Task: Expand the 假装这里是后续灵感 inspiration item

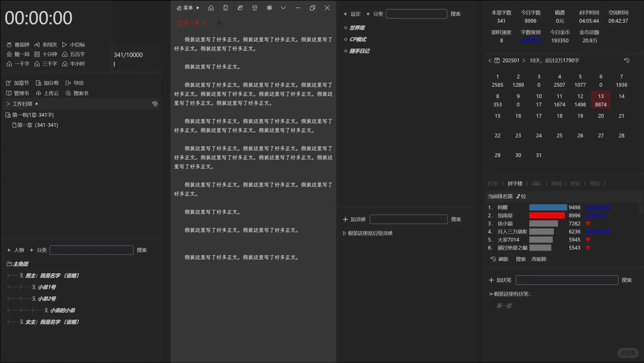Action: click(344, 233)
